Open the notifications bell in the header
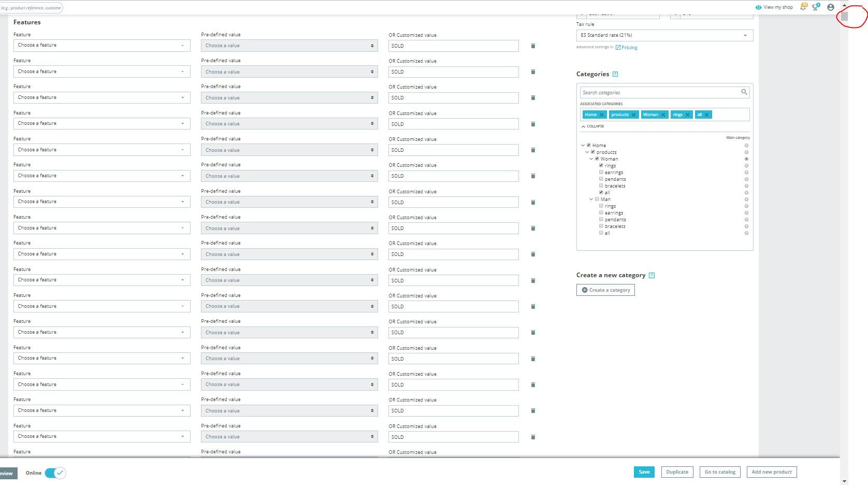The image size is (868, 485). tap(803, 7)
